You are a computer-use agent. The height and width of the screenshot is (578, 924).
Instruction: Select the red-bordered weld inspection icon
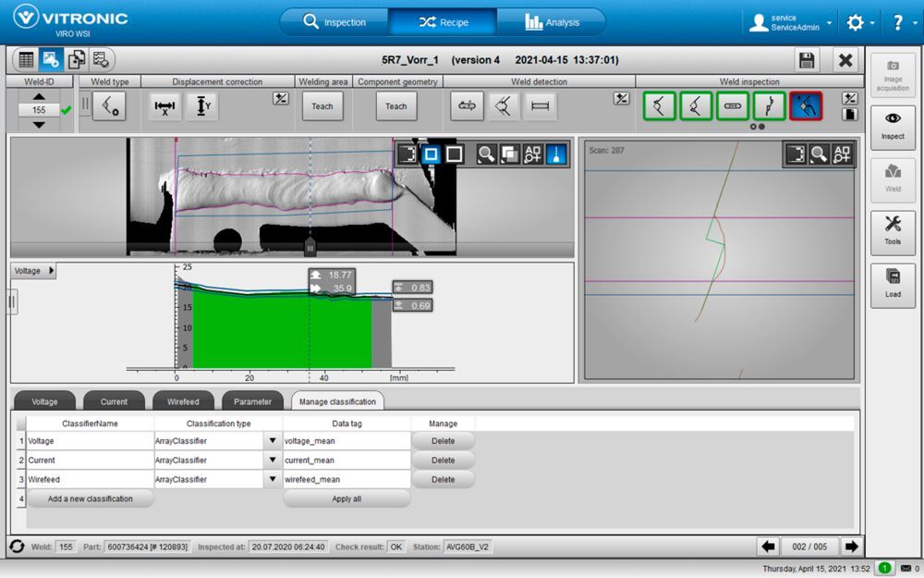point(806,106)
